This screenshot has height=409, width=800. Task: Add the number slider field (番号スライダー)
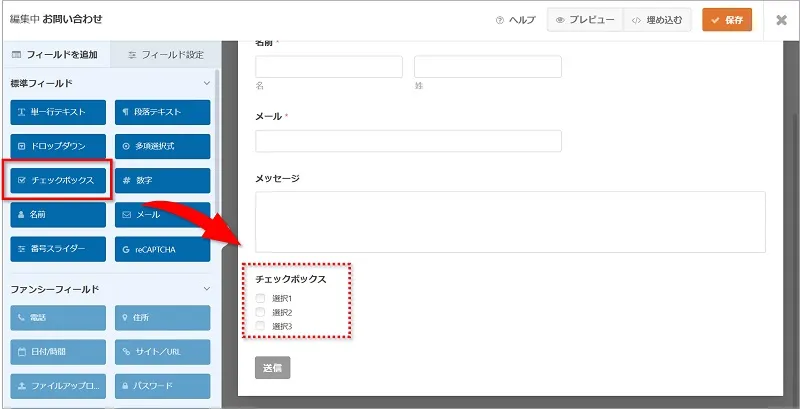coord(58,248)
